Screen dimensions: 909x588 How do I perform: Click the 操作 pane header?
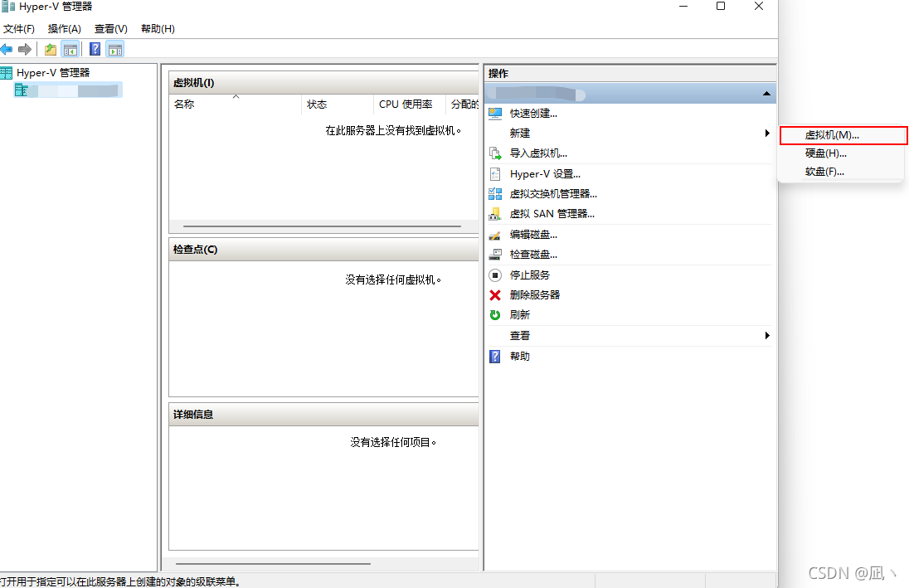point(630,74)
